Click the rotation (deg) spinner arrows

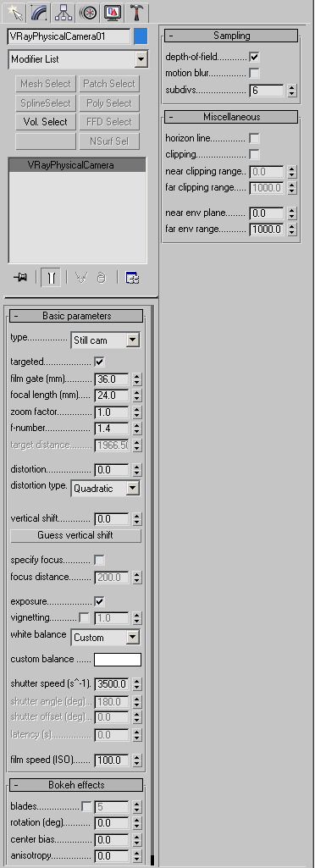tap(136, 823)
